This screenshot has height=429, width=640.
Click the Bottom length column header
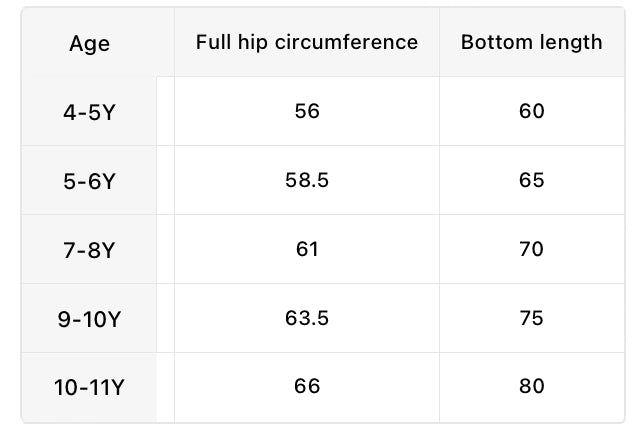[x=531, y=42]
